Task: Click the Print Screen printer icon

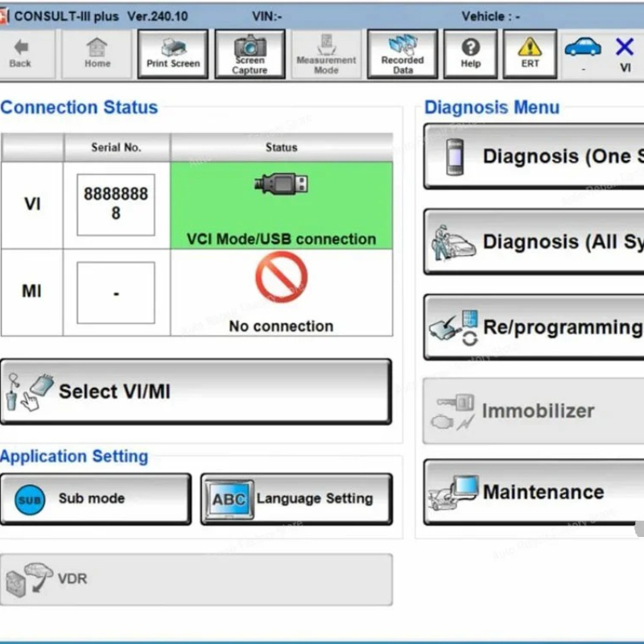Action: pos(173,47)
